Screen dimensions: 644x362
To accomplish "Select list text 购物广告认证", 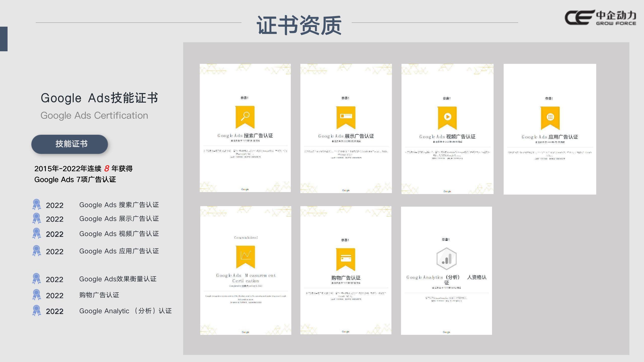I will (99, 295).
